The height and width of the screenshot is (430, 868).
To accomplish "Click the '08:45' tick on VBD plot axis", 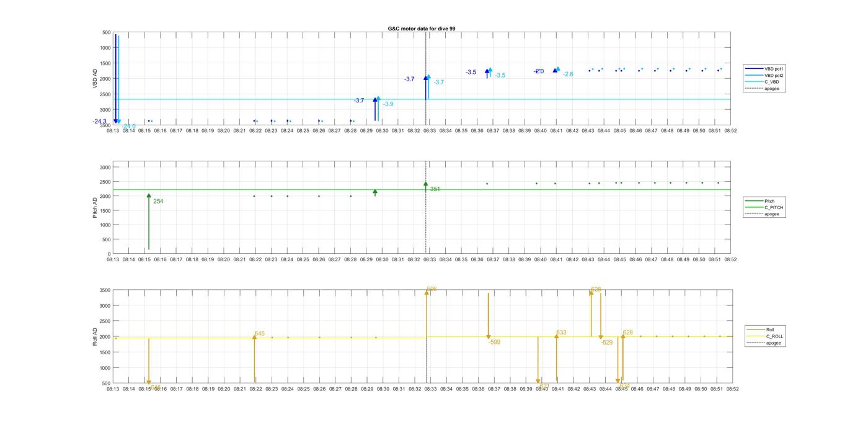I will pyautogui.click(x=619, y=131).
